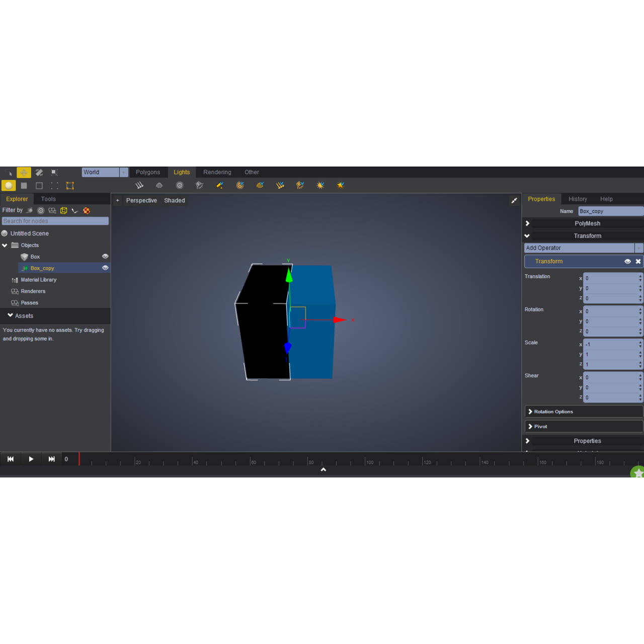Click the green star badge icon
This screenshot has height=644, width=644.
point(638,472)
